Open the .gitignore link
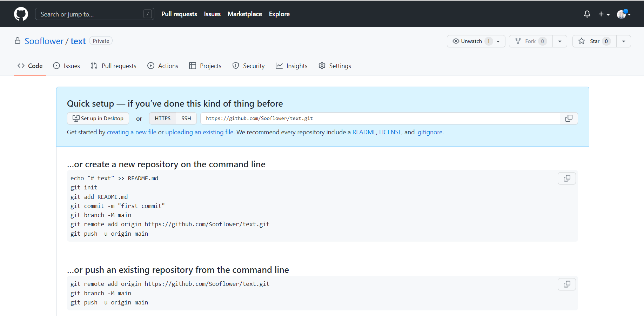Image resolution: width=644 pixels, height=316 pixels. [x=429, y=132]
